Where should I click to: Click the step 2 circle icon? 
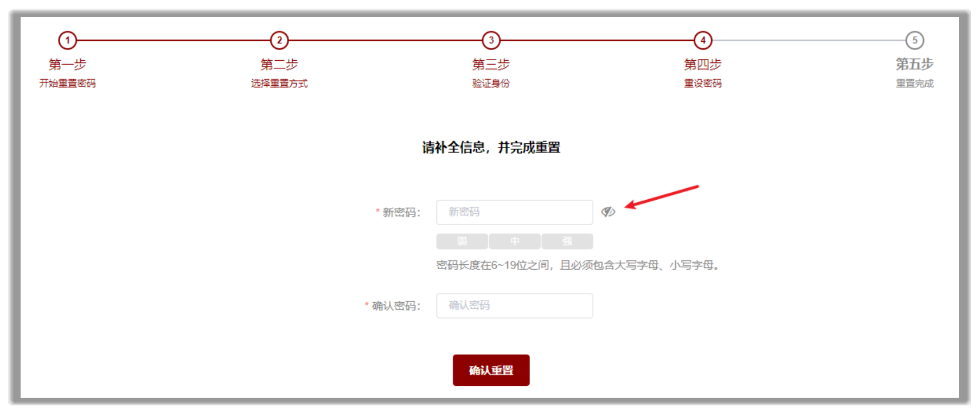(279, 40)
